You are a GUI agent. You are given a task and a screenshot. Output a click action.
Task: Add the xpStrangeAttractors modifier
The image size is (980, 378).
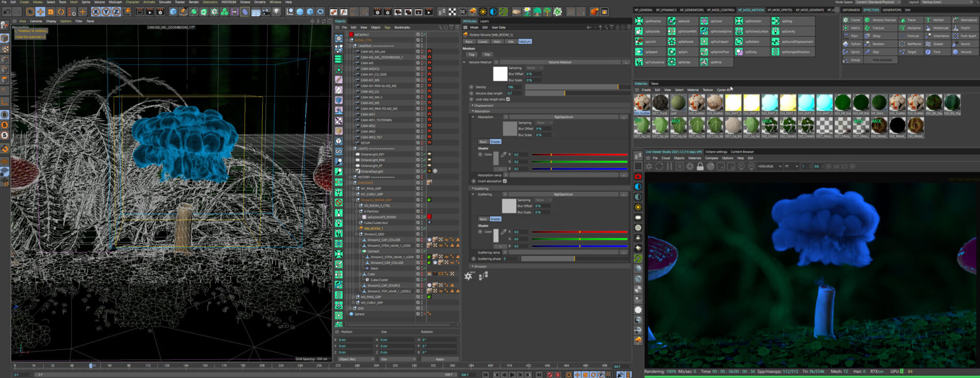point(792,52)
